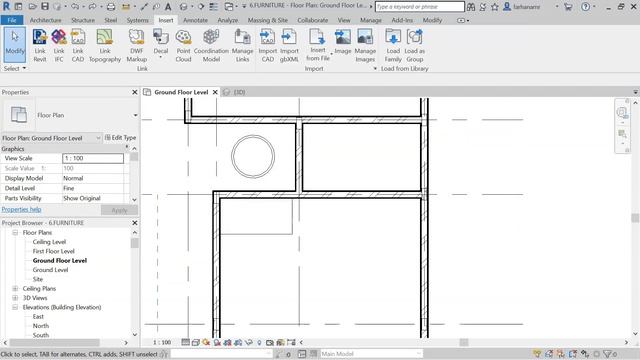Click the Link Revit tool
The height and width of the screenshot is (360, 640).
tap(40, 46)
